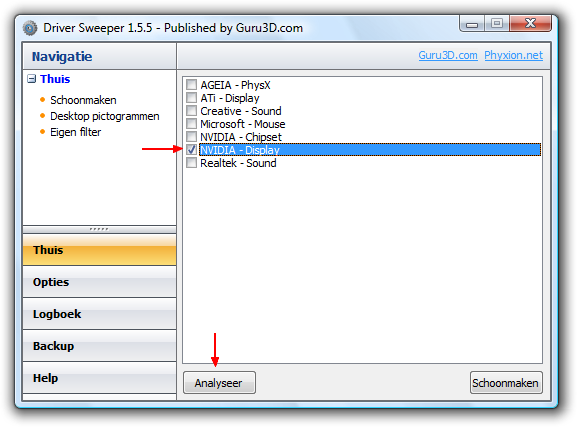Select Schoonmaken in the navigation tree
Screen dimensions: 577x427
coord(83,100)
